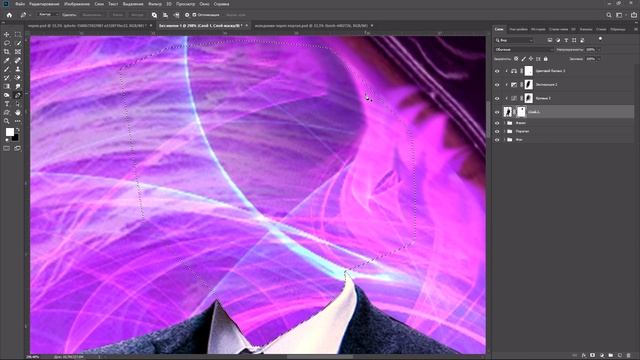Click the search magnifier at top right

click(x=609, y=15)
